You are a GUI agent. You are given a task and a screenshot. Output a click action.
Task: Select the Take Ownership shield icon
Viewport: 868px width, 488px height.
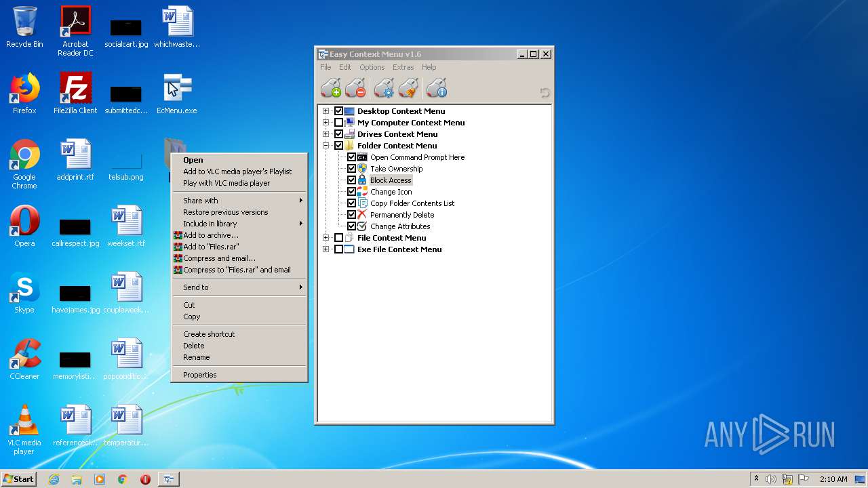362,169
